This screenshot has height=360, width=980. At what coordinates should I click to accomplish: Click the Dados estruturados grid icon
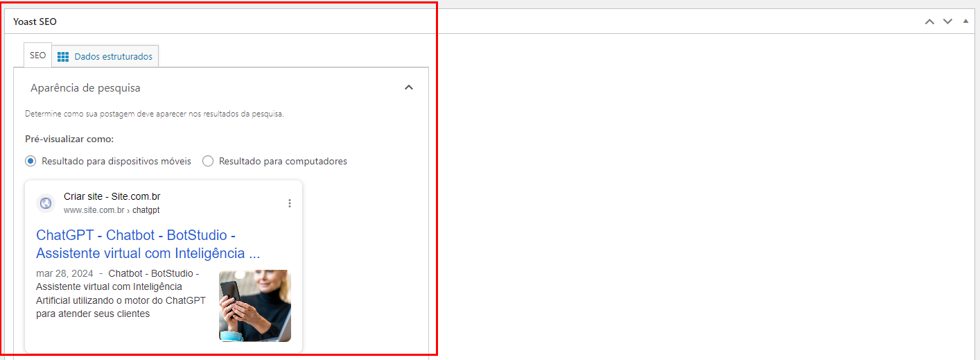pos(63,57)
